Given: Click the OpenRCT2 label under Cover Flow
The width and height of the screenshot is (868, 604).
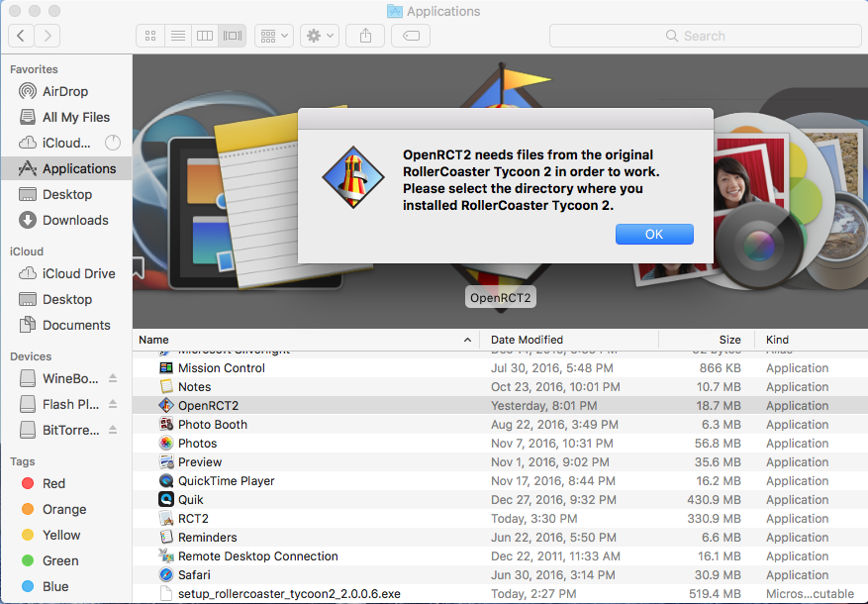Looking at the screenshot, I should [501, 298].
